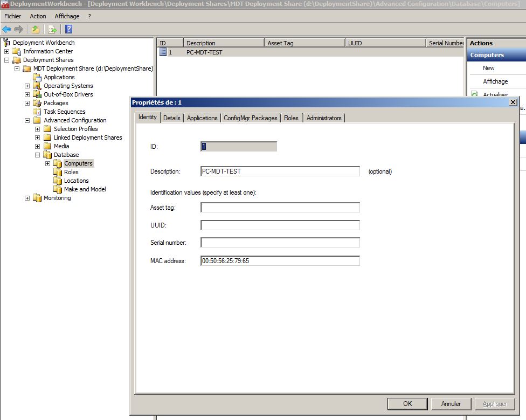Expand the Selection Profiles node
Screen dimensions: 526x420
click(x=37, y=129)
